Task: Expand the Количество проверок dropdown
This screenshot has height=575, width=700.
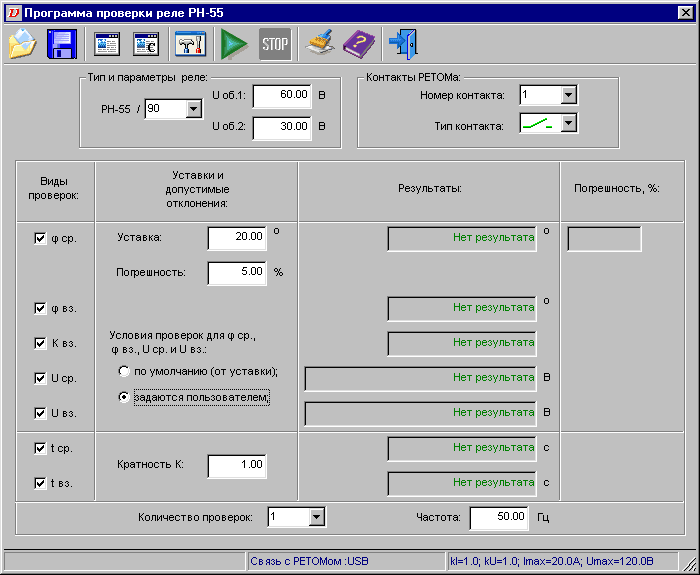Action: coord(316,517)
